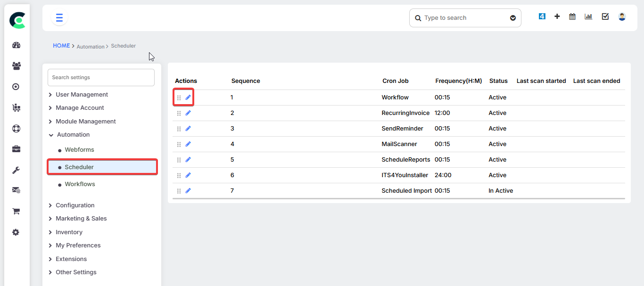
Task: Click the Automation breadcrumb link
Action: 91,47
